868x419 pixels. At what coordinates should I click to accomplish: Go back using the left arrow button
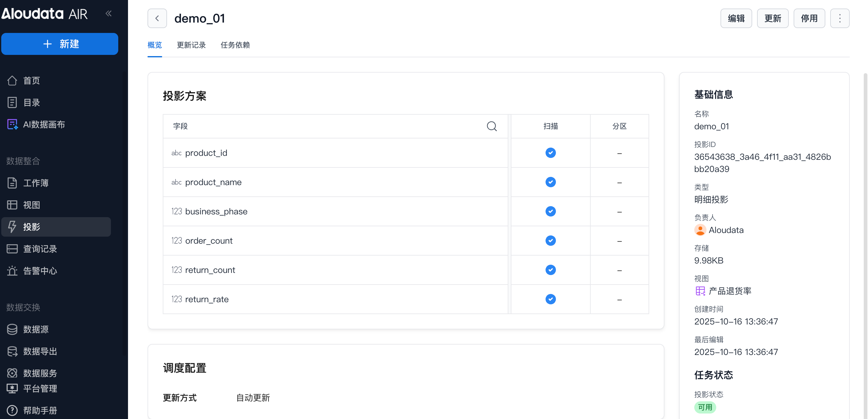[157, 18]
